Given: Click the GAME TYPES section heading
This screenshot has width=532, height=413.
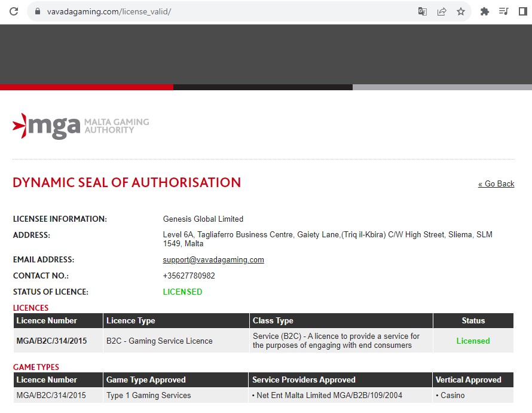Looking at the screenshot, I should tap(36, 367).
